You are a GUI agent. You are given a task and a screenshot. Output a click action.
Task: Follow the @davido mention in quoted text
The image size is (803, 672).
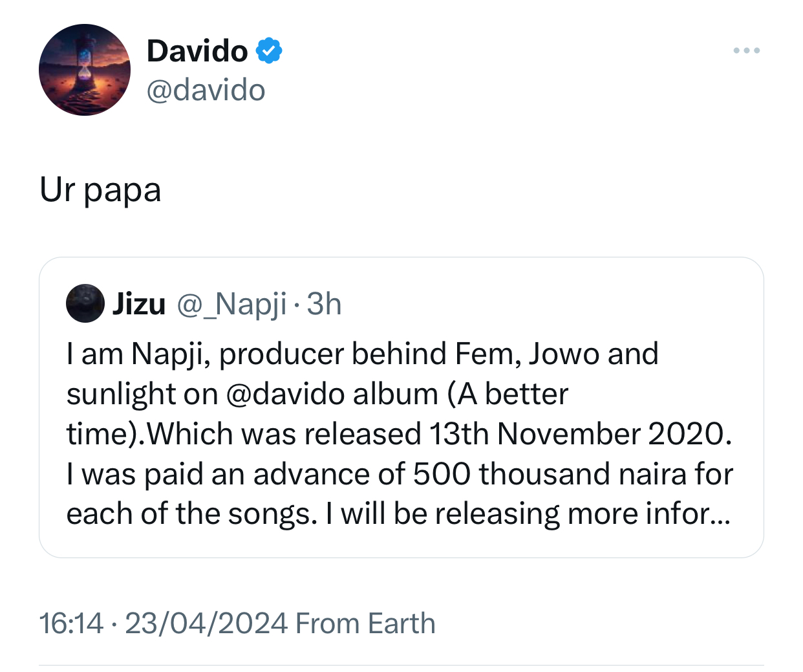point(286,395)
